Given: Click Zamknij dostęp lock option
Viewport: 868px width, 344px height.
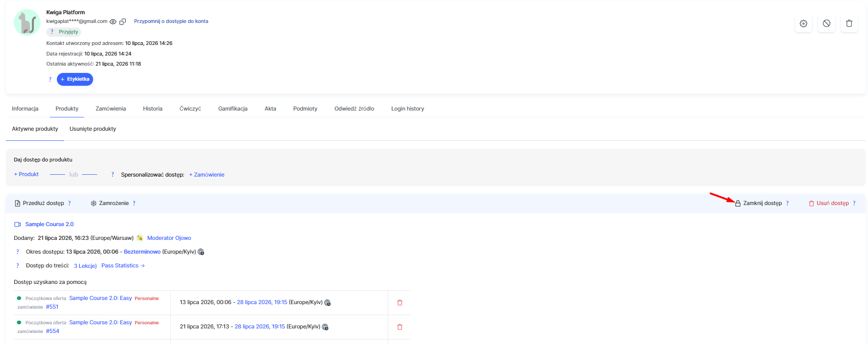Looking at the screenshot, I should tap(759, 203).
